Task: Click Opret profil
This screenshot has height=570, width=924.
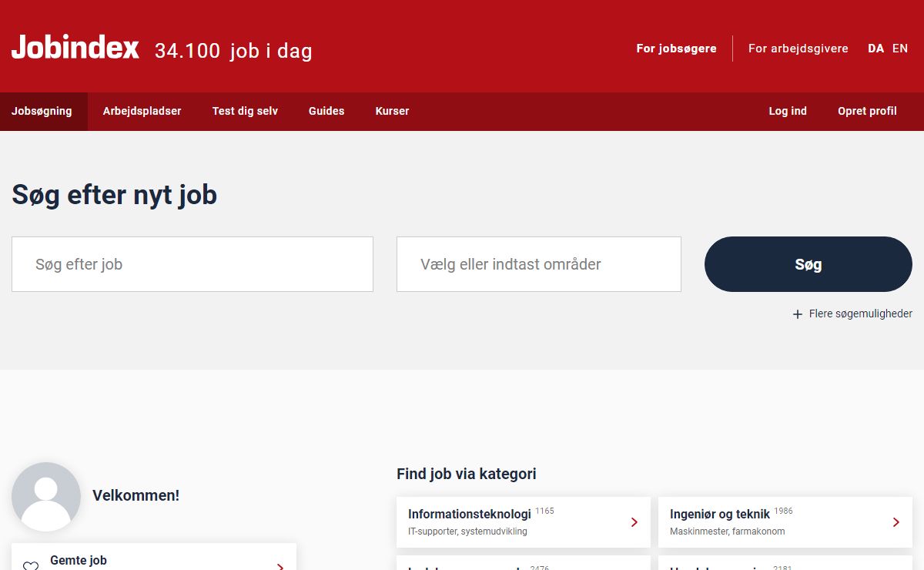Action: [x=867, y=111]
